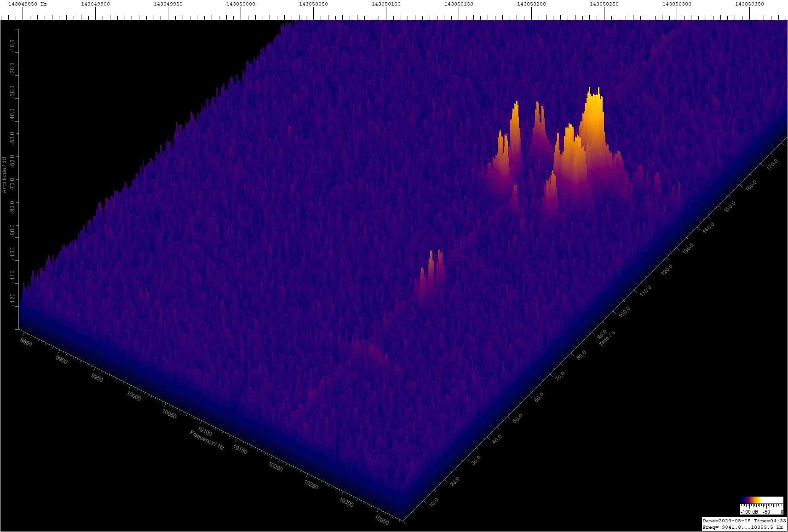The width and height of the screenshot is (788, 532).
Task: Click -50.0 on the amplitude axis
Action: (12, 138)
